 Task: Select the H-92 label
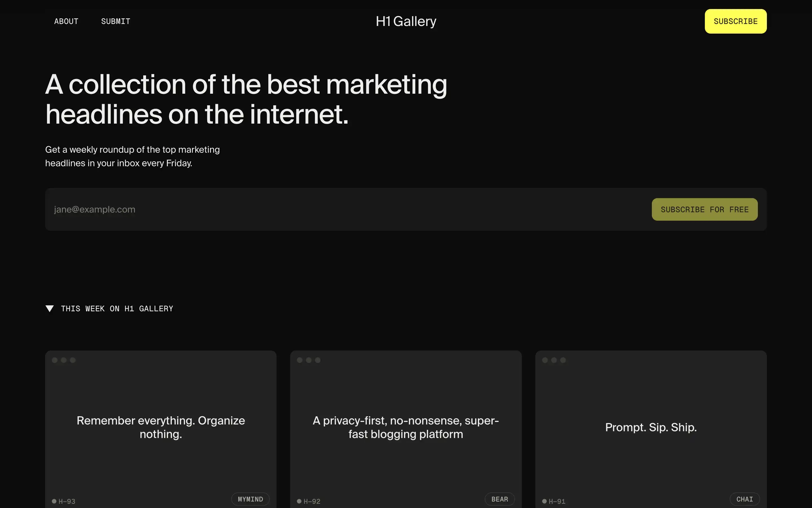312,501
